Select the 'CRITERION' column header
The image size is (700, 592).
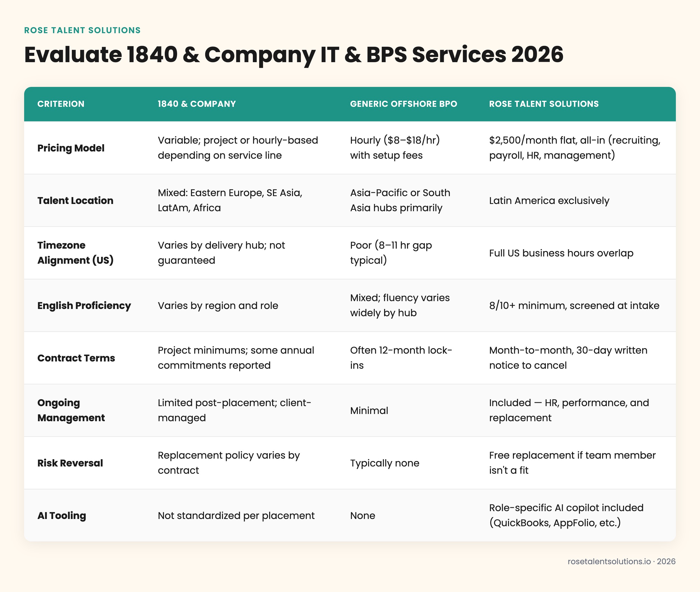click(x=61, y=104)
